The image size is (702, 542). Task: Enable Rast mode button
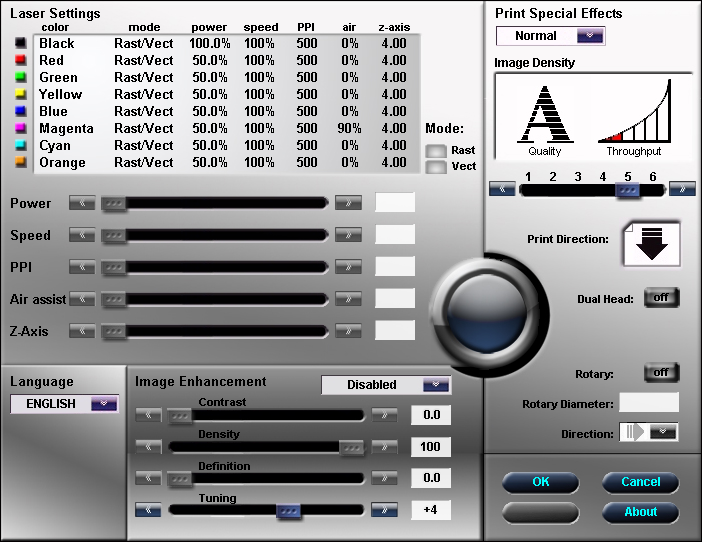point(436,150)
